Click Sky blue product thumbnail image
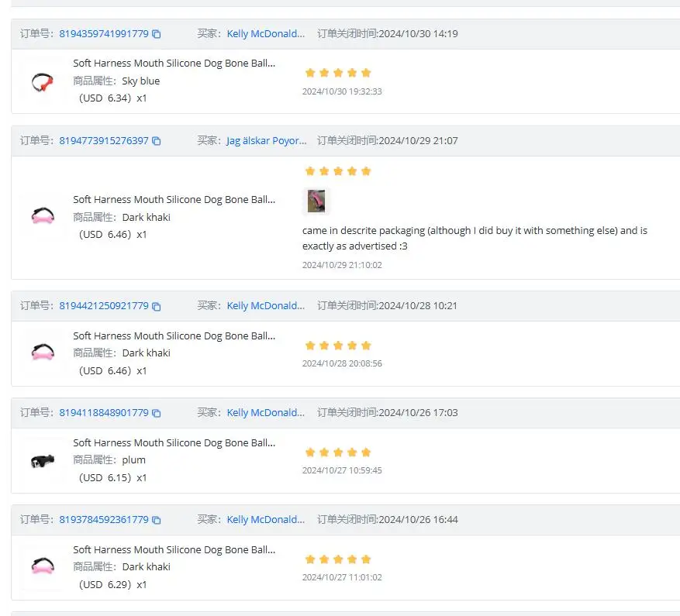 coord(43,81)
